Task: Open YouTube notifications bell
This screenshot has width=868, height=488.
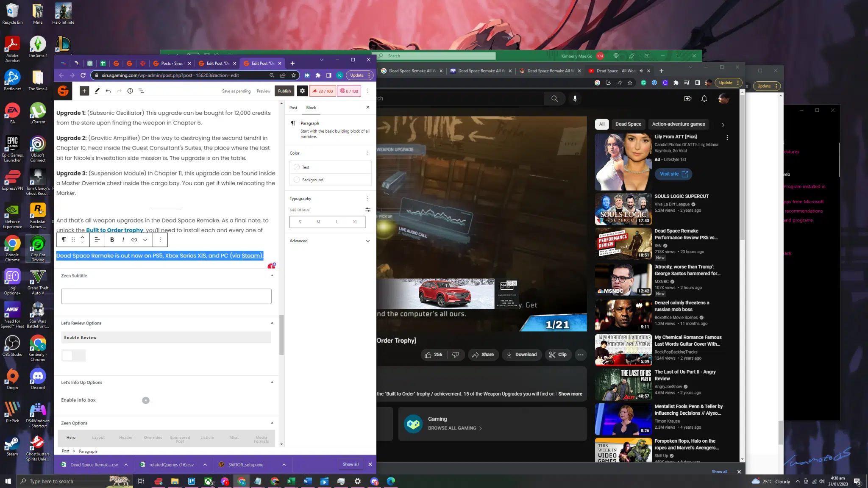Action: 704,98
